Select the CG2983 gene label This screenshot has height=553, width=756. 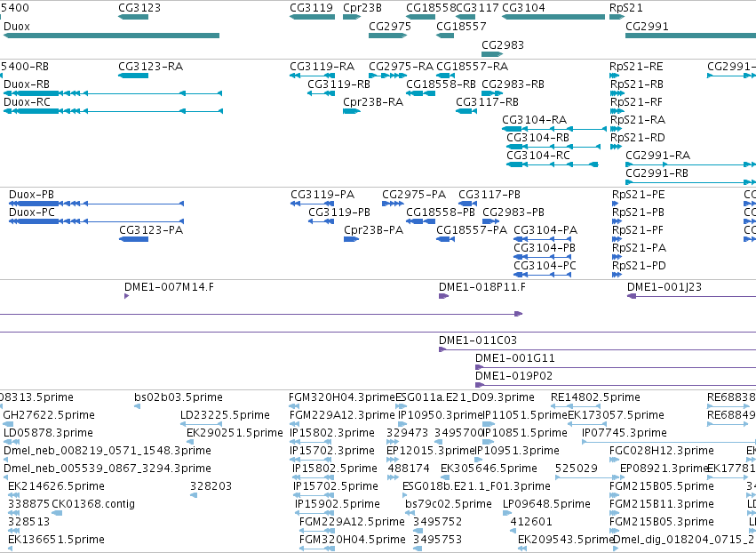[503, 44]
